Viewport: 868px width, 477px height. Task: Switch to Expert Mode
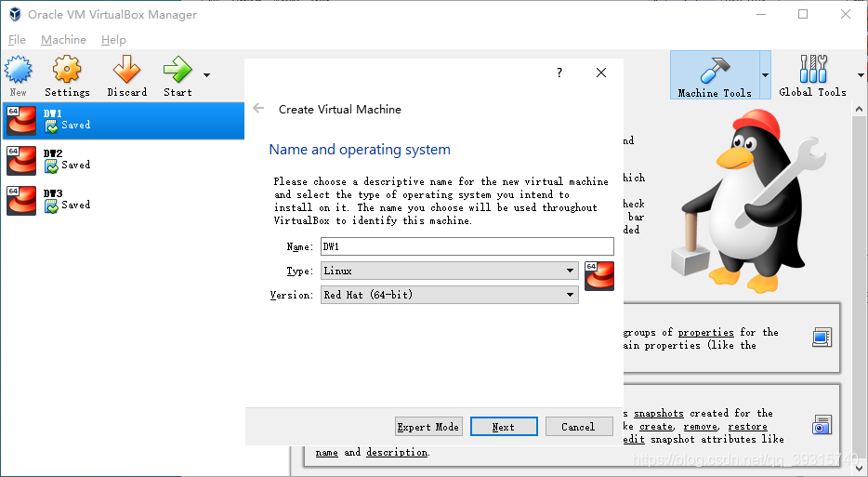[x=427, y=427]
